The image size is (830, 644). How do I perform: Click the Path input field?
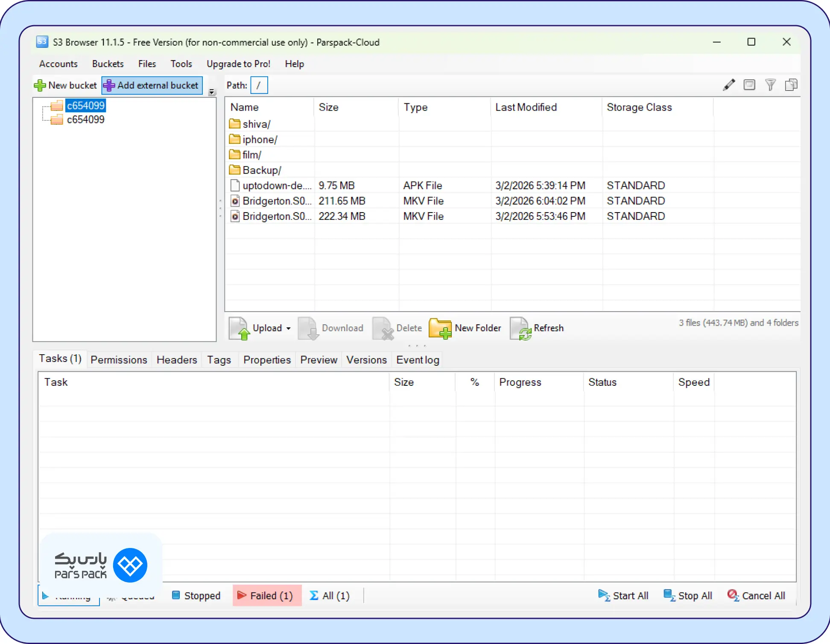259,85
